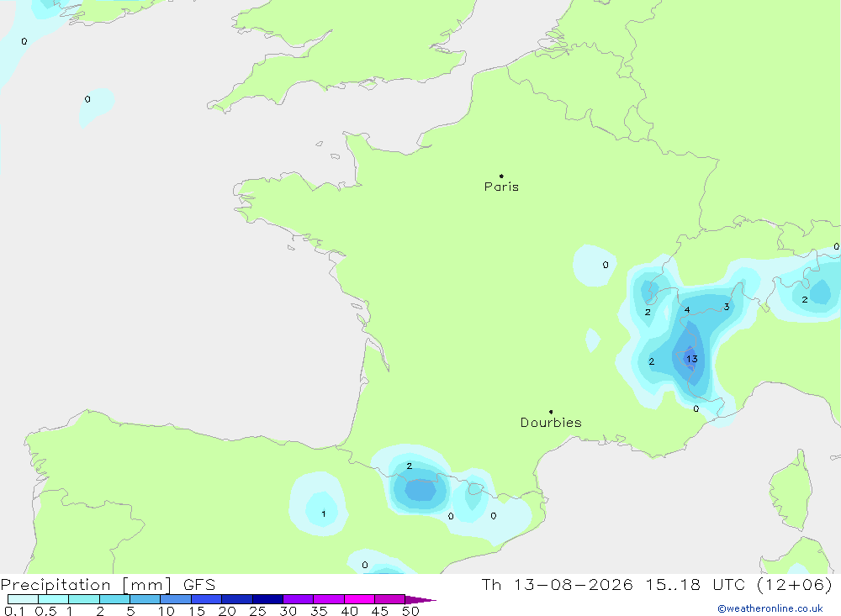841x616 pixels.
Task: Click the forecast date and time text
Action: coord(657,584)
